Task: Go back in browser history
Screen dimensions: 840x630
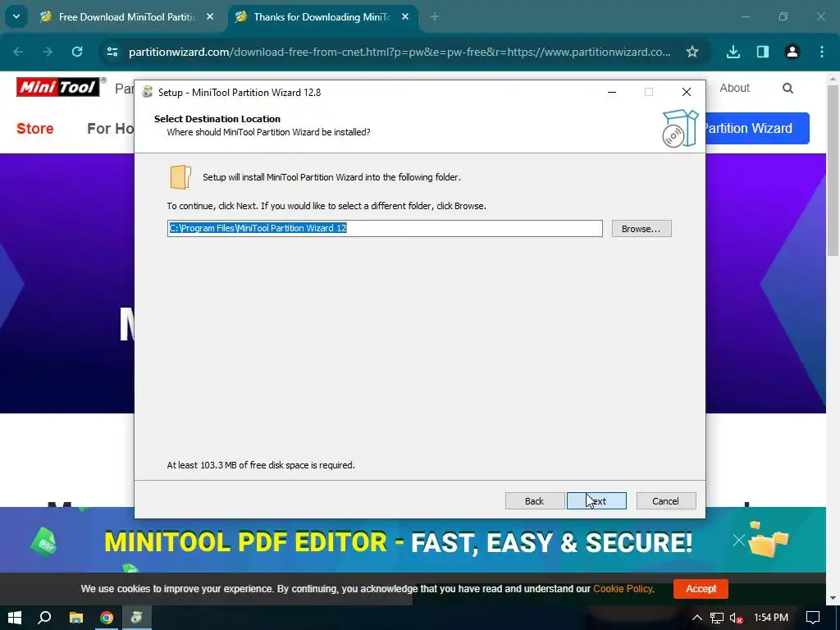Action: [x=18, y=52]
